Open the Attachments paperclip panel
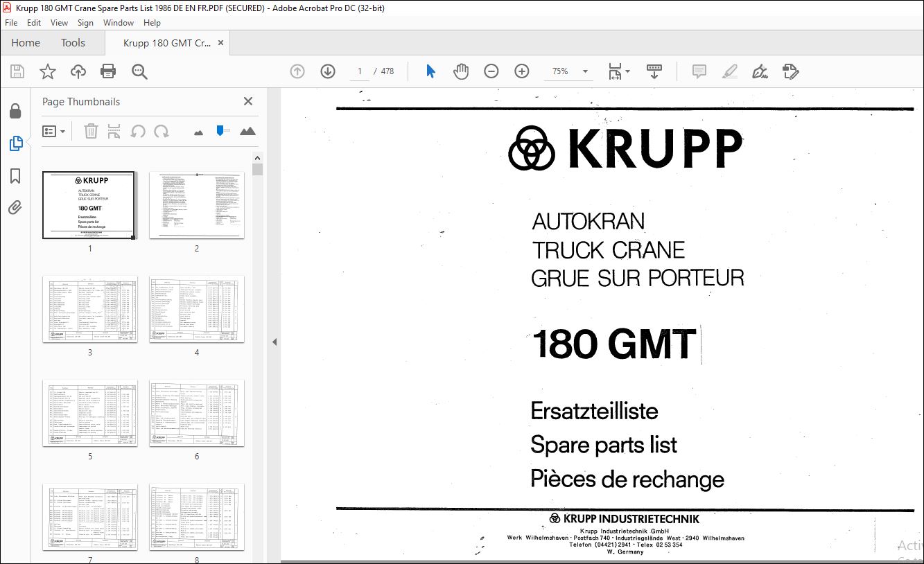This screenshot has height=564, width=924. tap(15, 208)
